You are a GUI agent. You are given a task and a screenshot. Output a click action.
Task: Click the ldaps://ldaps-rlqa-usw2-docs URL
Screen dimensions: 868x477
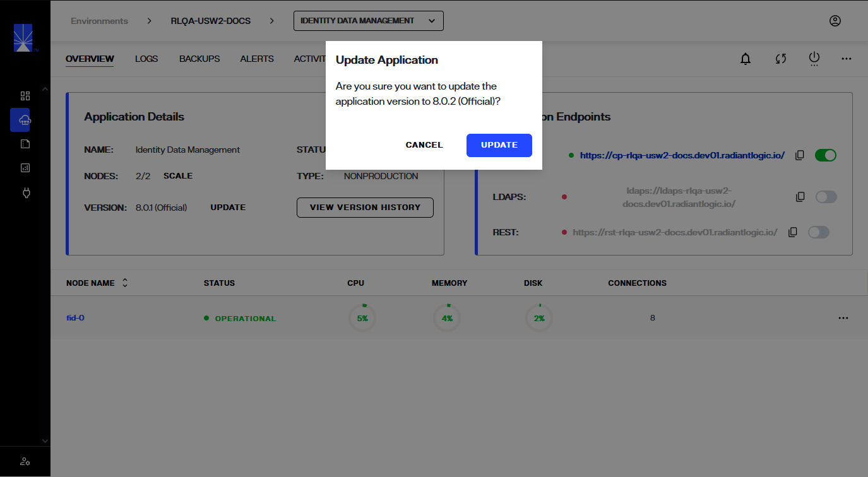[x=681, y=197]
